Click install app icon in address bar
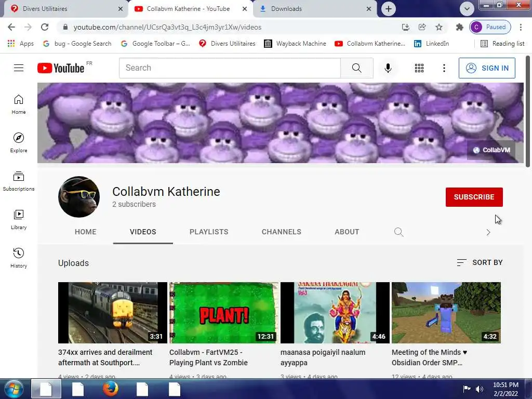 [x=405, y=27]
